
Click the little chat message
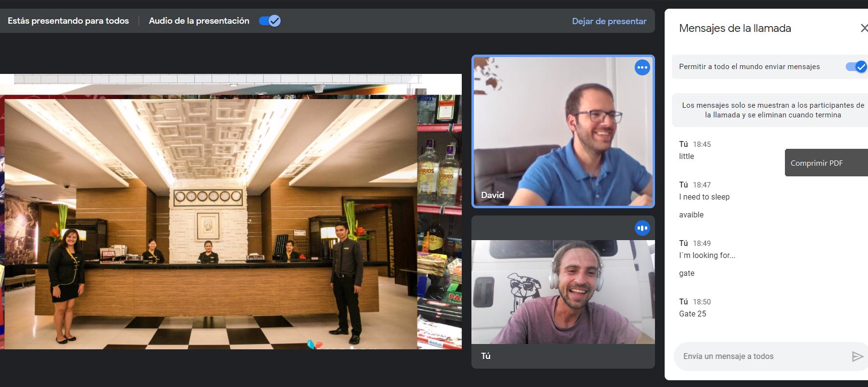686,156
